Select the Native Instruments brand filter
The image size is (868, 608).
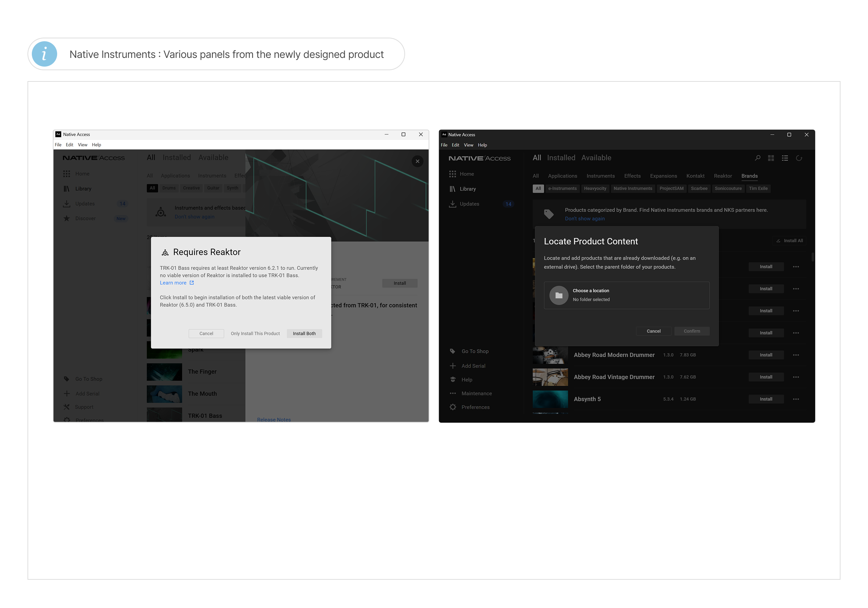(x=633, y=189)
